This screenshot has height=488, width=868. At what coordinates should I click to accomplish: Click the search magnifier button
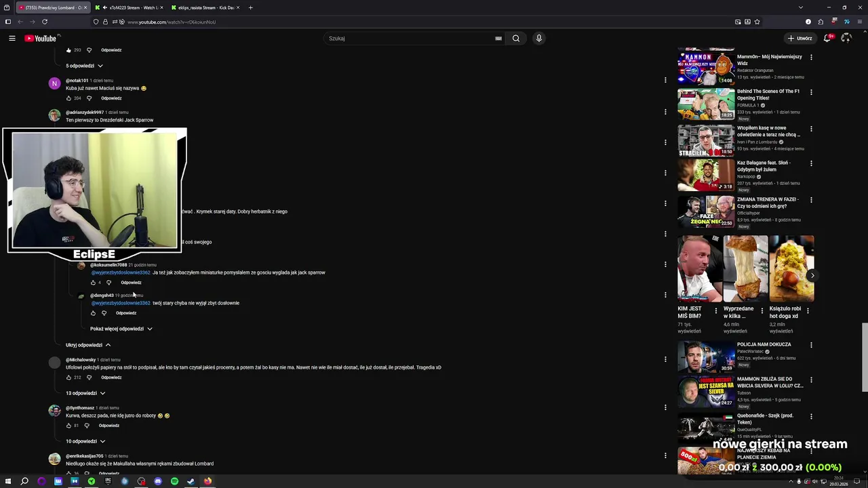[516, 39]
